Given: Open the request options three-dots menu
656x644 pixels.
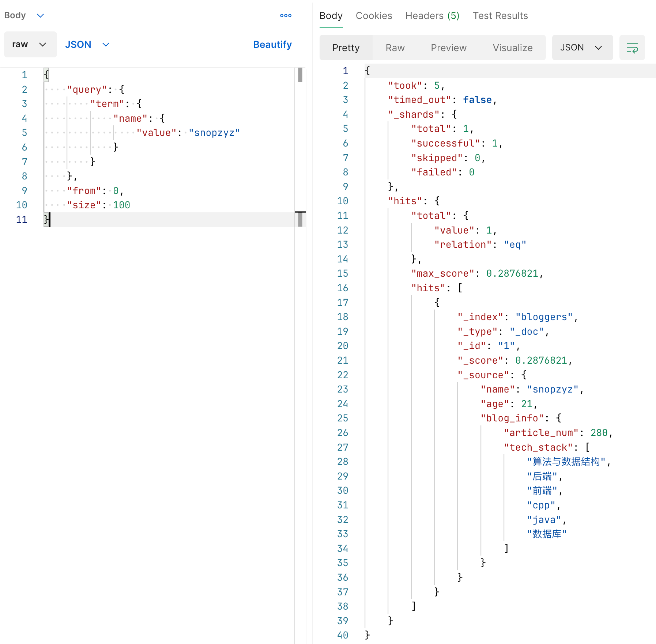Looking at the screenshot, I should (286, 15).
